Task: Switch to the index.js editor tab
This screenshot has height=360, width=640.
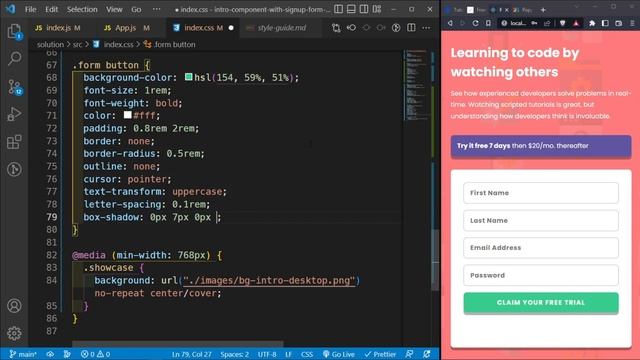Action: coord(58,28)
